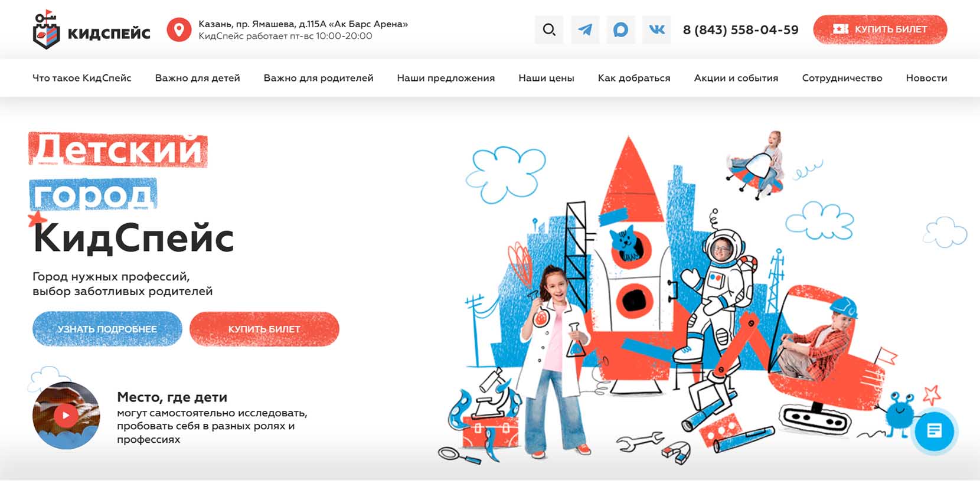Image resolution: width=980 pixels, height=490 pixels.
Task: Click the blue 'Узнать подробнее' button
Action: (107, 329)
